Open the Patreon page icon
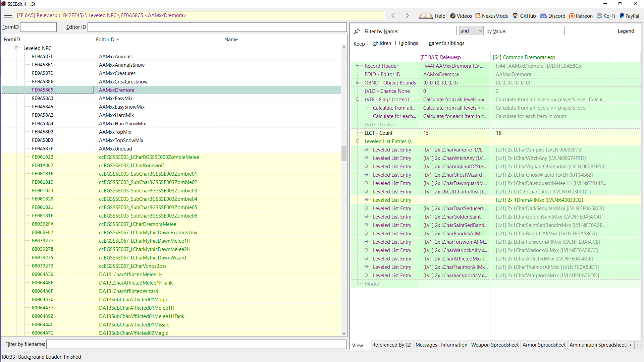Image resolution: width=644 pixels, height=362 pixels. tap(572, 16)
